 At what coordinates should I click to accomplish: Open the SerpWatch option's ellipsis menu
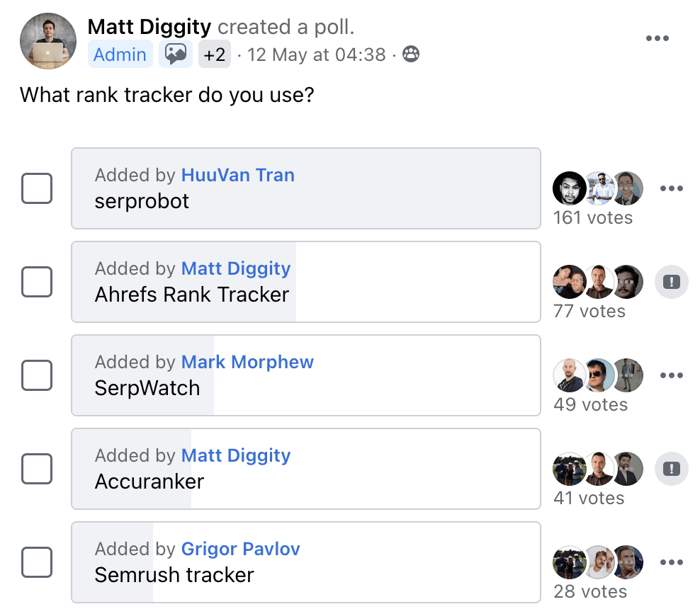(671, 375)
